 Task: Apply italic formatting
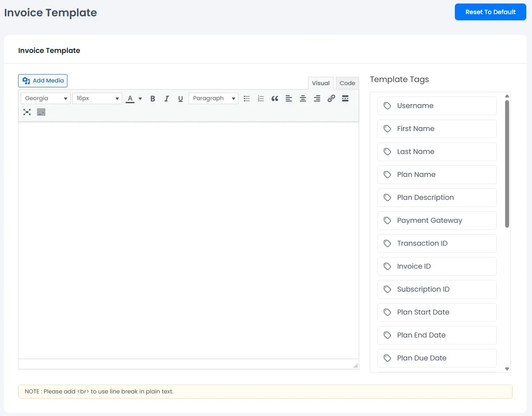click(167, 98)
